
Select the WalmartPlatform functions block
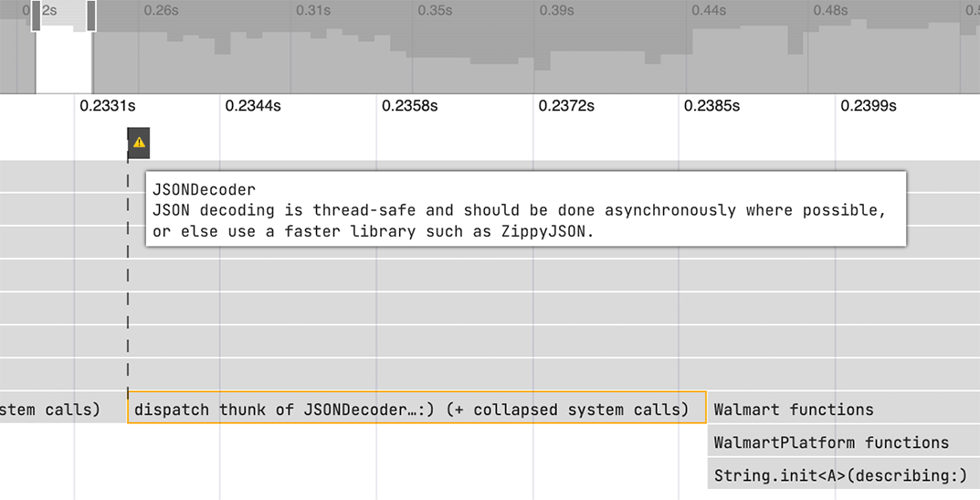pos(830,442)
